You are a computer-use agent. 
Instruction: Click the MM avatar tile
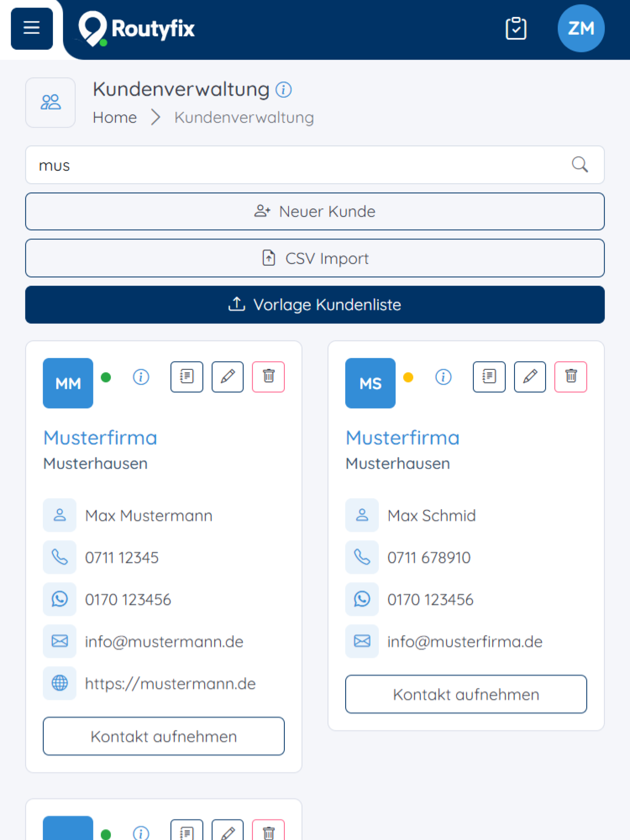click(x=68, y=383)
